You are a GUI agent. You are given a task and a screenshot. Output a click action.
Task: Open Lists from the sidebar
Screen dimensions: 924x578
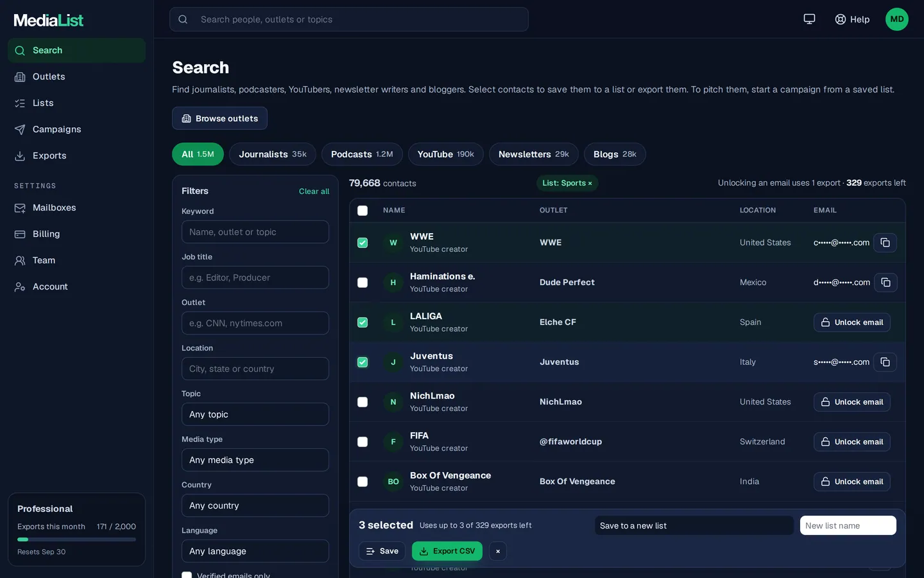(76, 103)
